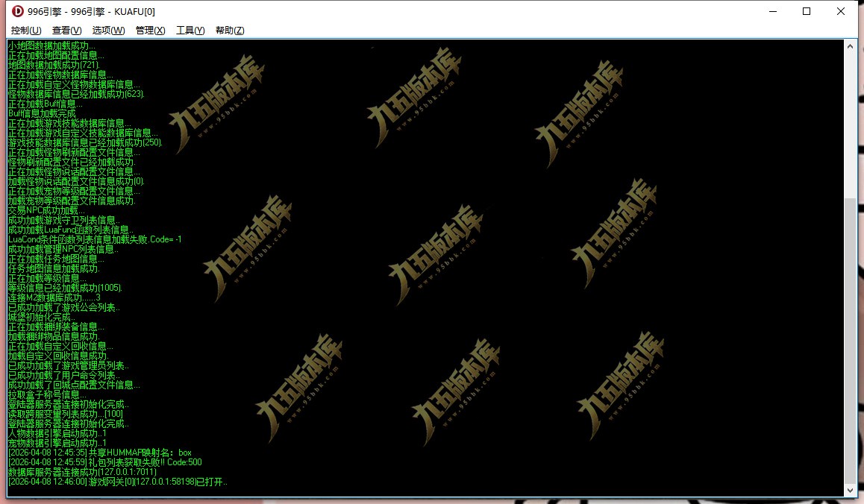
Task: Click log line 正在加载自定义怪物数据库信息
Action: [74, 84]
